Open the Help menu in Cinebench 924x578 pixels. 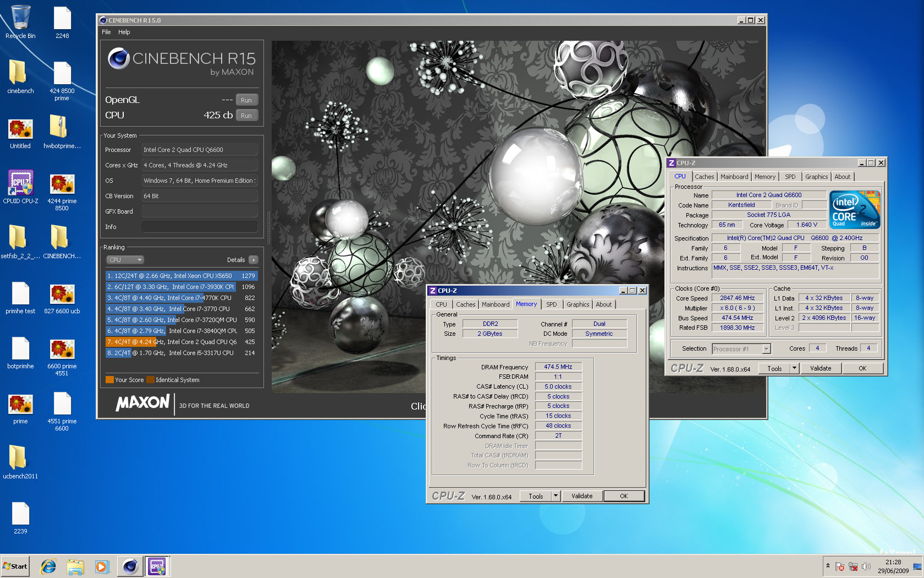124,32
